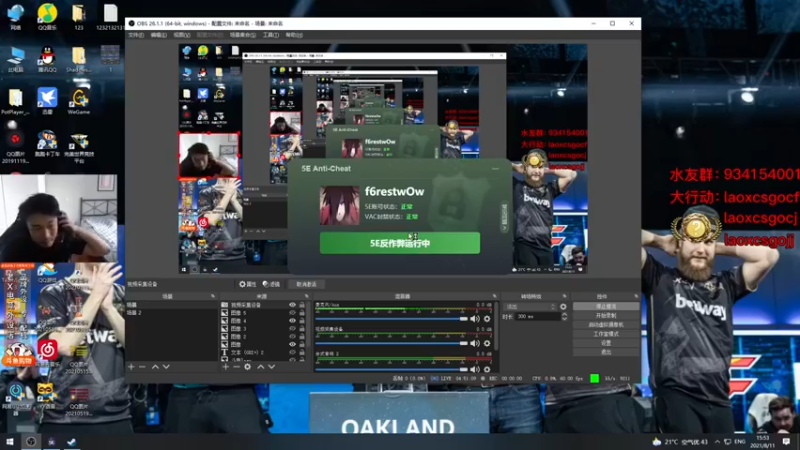Click the Sources list scrollbar
Screen dimensions: 800x450
pyautogui.click(x=309, y=323)
